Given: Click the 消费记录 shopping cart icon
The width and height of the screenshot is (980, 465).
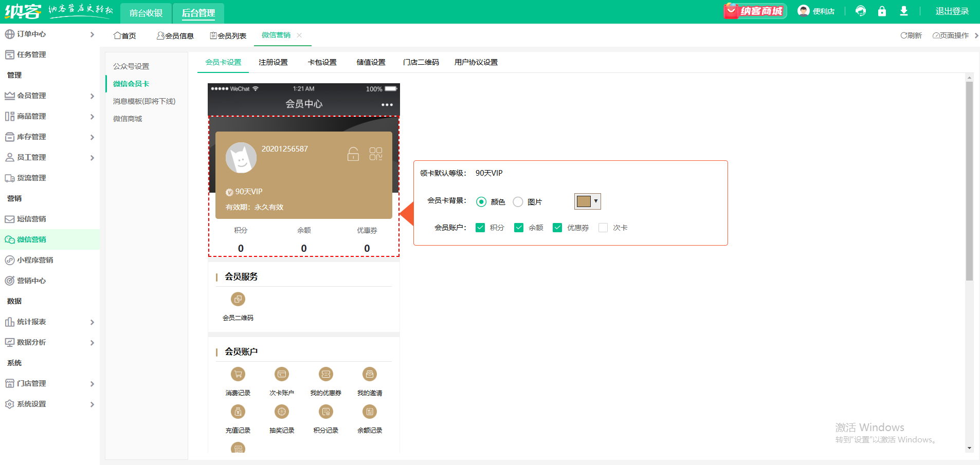Looking at the screenshot, I should pos(238,375).
